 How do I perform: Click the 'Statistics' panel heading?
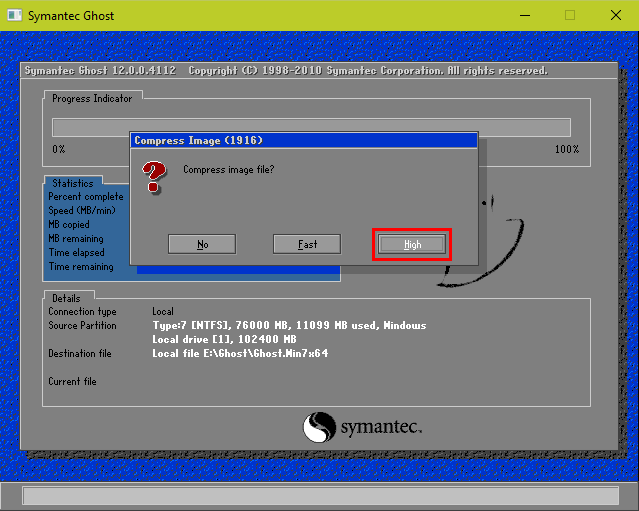point(73,183)
